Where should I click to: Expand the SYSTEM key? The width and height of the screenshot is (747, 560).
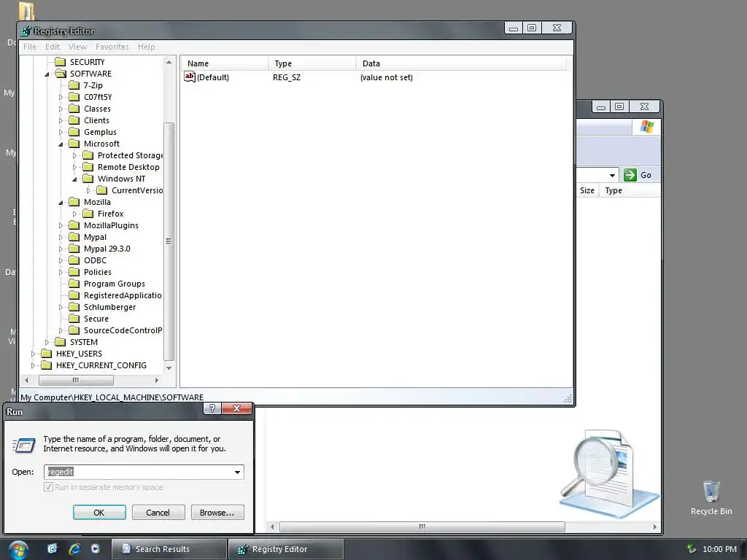click(x=47, y=343)
